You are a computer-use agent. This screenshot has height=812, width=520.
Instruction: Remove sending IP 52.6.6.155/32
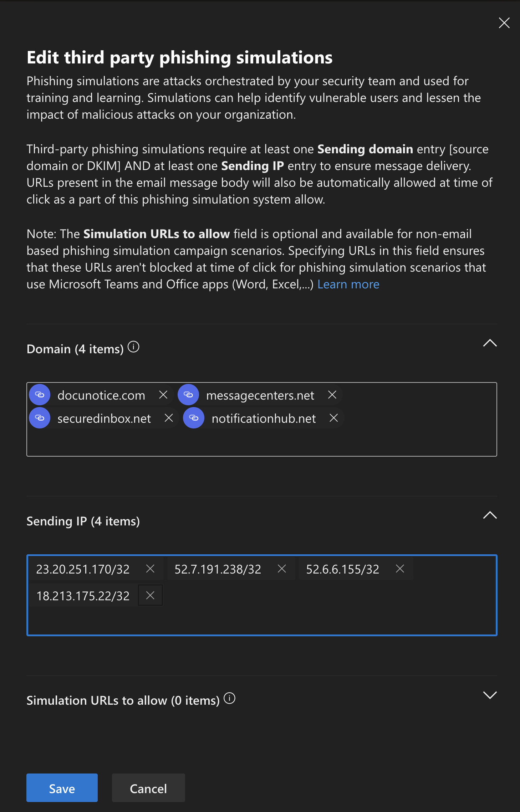click(x=400, y=569)
